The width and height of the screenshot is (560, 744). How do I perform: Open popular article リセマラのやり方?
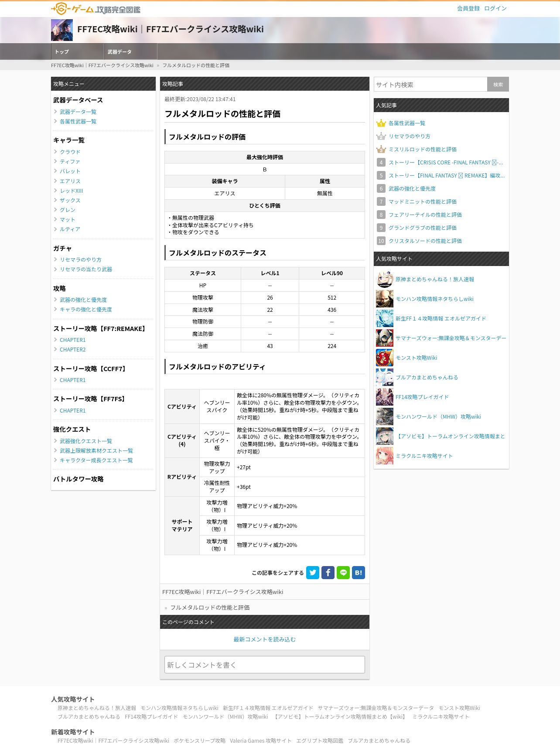[410, 137]
